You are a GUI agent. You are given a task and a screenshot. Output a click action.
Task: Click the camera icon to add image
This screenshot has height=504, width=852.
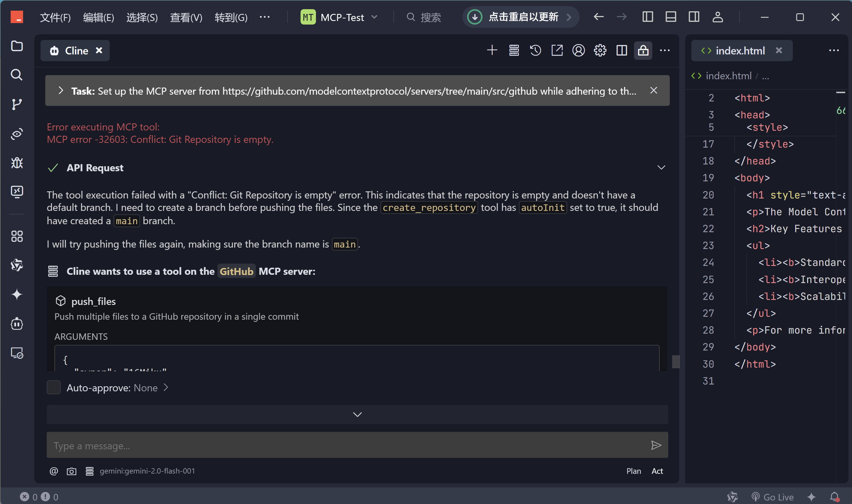(71, 471)
